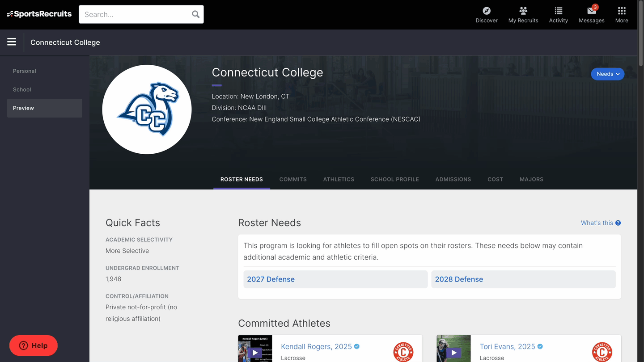Switch to the Roster Needs tab

(241, 179)
